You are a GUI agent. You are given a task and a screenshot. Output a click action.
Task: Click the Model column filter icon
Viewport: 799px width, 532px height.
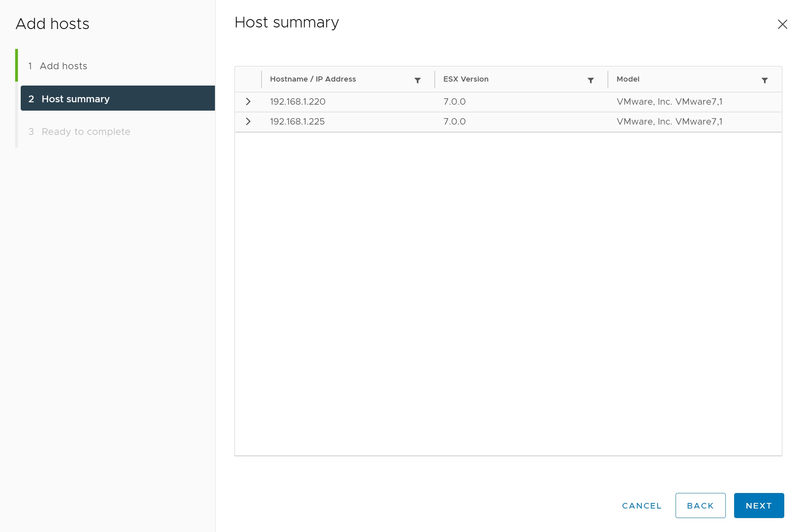[764, 80]
